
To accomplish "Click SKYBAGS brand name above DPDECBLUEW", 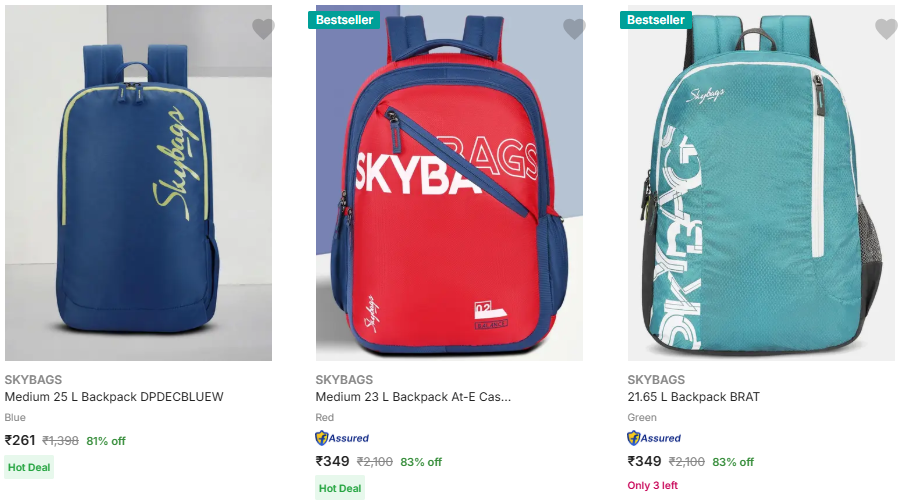I will pos(33,380).
